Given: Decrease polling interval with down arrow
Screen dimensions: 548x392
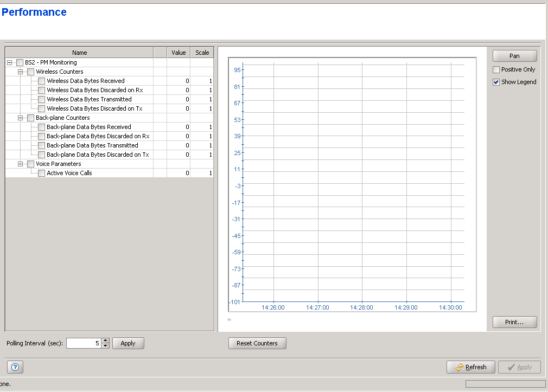Looking at the screenshot, I should [105, 346].
